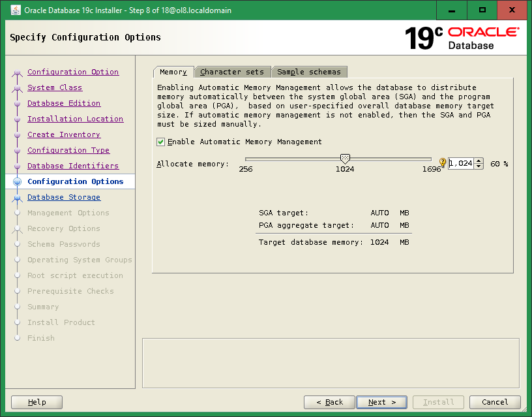Click the lightbulb hint icon near memory field
Image resolution: width=532 pixels, height=417 pixels.
coord(443,162)
